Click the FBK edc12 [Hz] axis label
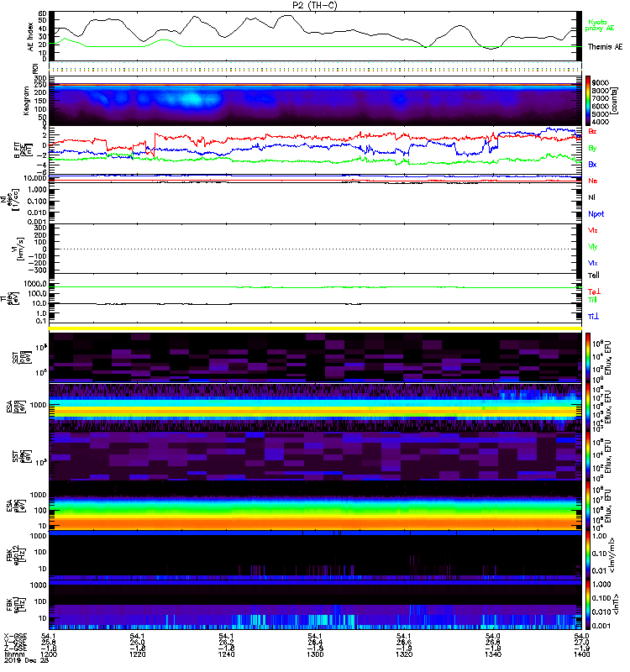630x672 pixels. [x=14, y=555]
